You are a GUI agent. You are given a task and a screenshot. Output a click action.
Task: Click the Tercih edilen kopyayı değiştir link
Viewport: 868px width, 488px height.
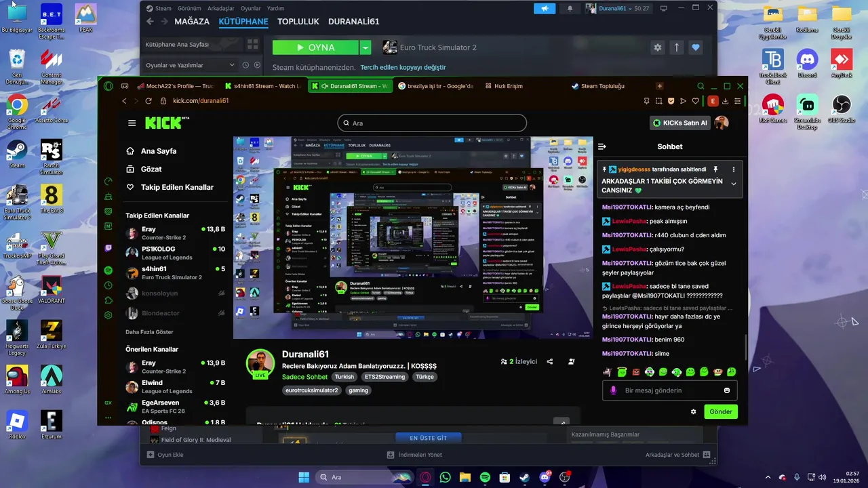[403, 67]
